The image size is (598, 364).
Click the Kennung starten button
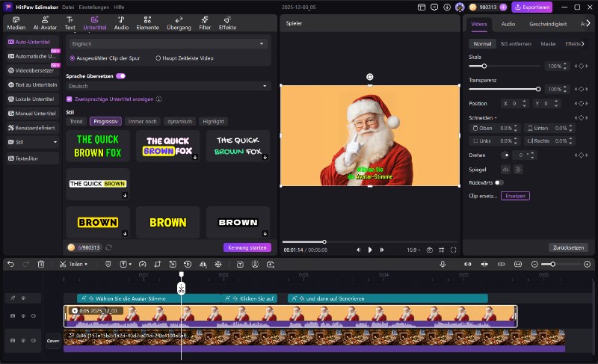pyautogui.click(x=247, y=247)
